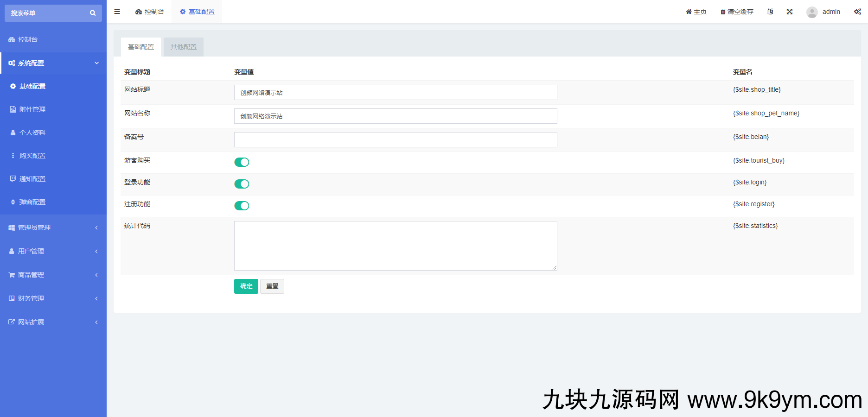Disable the 游客购买 guest purchase toggle
Viewport: 868px width, 417px height.
pos(242,162)
